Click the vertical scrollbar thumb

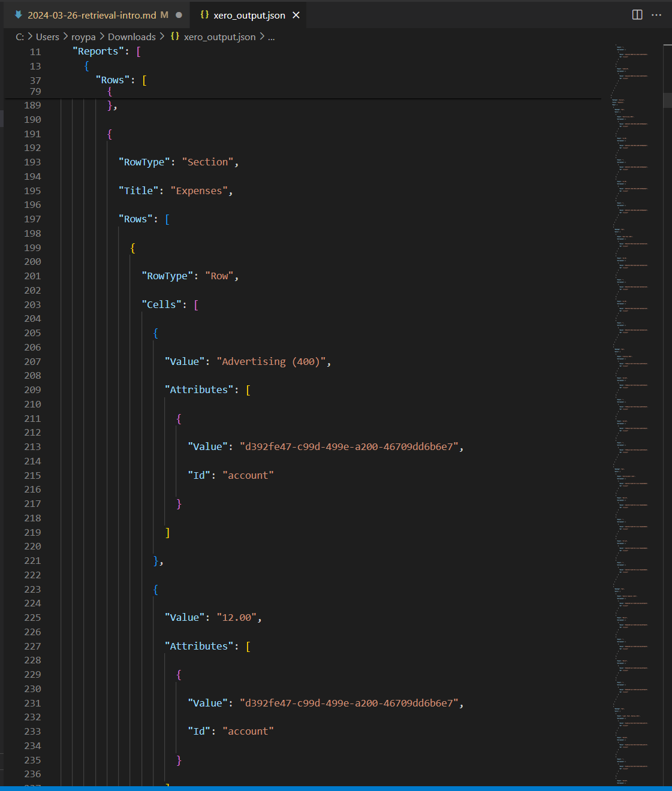click(x=667, y=99)
